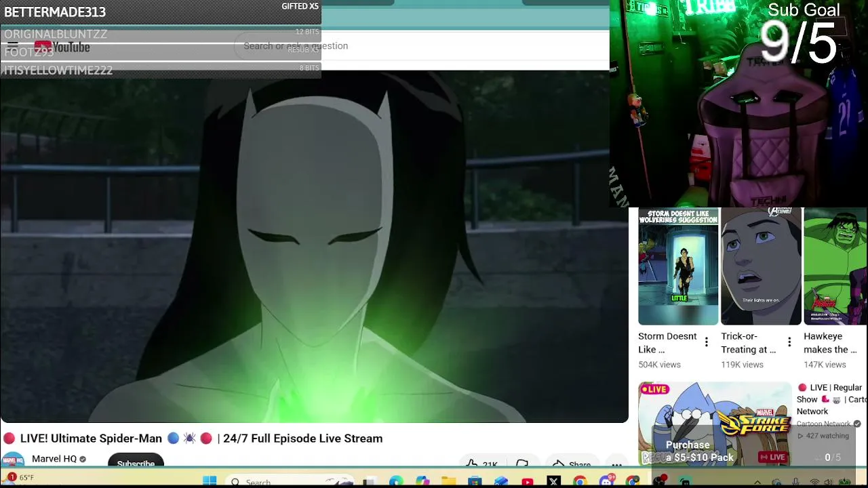Click the '147K views' text

click(825, 365)
